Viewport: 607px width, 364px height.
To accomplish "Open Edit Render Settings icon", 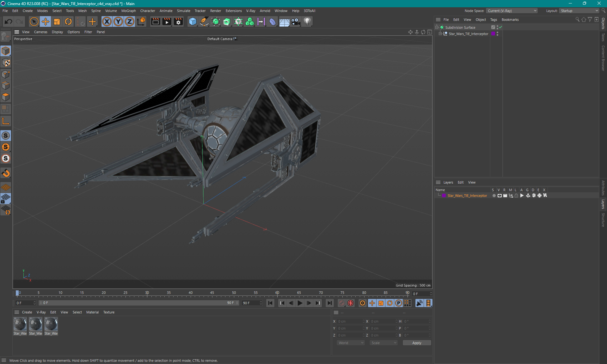I will click(x=178, y=21).
